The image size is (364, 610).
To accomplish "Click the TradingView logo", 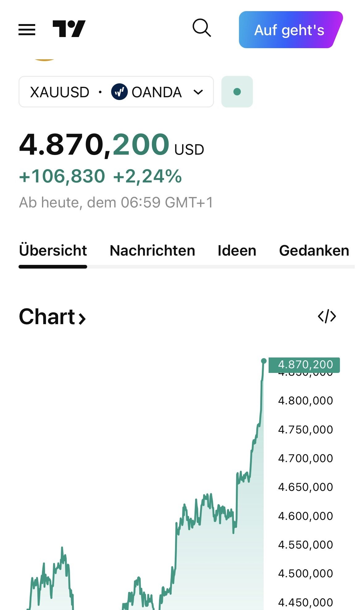I will click(69, 29).
